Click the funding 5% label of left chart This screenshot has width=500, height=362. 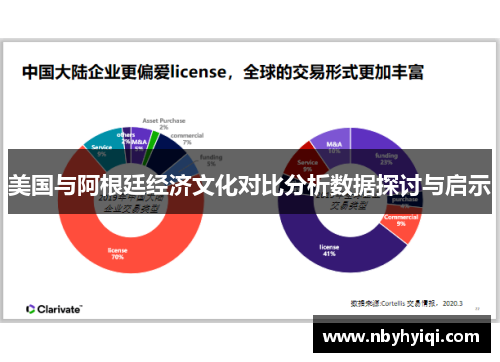(211, 160)
